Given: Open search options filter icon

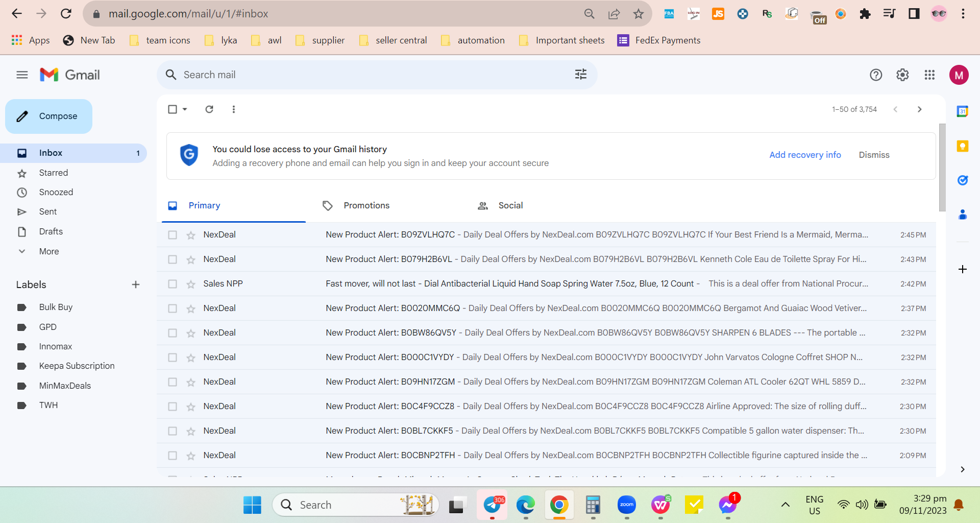Looking at the screenshot, I should pyautogui.click(x=581, y=75).
